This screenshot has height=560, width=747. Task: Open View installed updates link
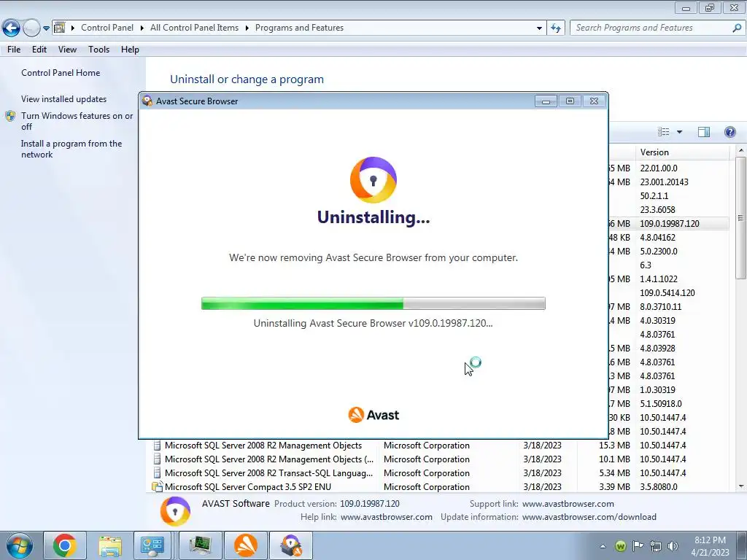pos(64,99)
